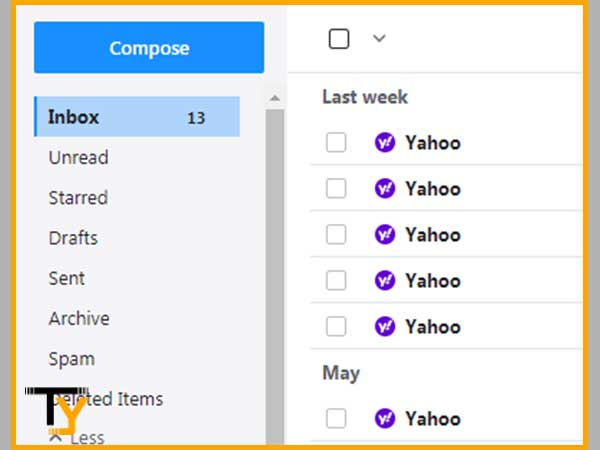This screenshot has width=600, height=450.
Task: Click the Yahoo logo on second email row
Action: 385,189
